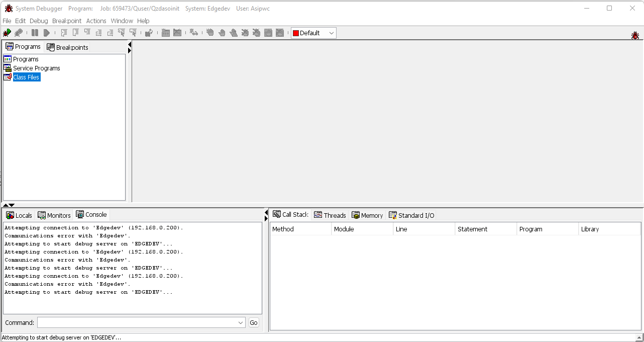Switch to the Threads tab
This screenshot has width=644, height=342.
coord(330,215)
